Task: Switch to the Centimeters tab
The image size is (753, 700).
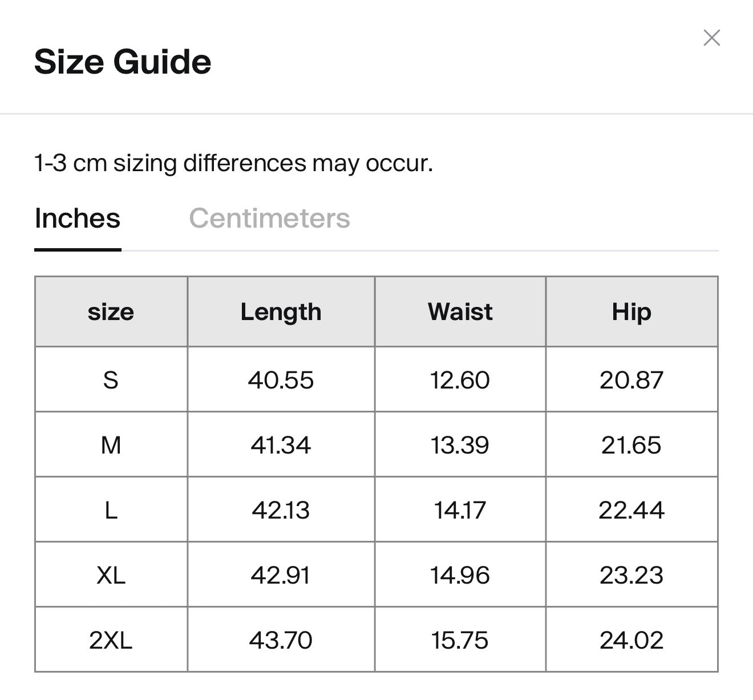Action: point(269,219)
